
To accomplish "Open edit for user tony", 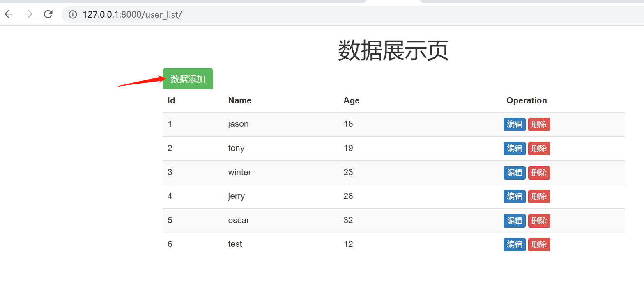I will [514, 148].
